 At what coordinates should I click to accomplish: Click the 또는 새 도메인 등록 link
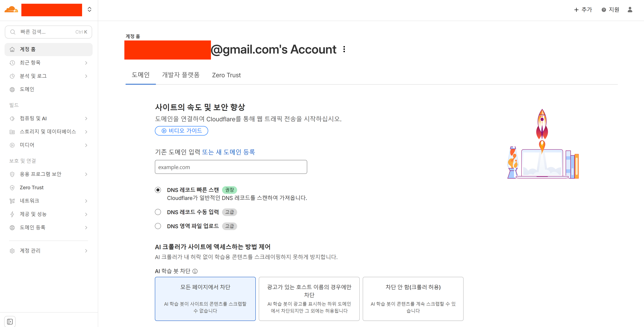228,152
